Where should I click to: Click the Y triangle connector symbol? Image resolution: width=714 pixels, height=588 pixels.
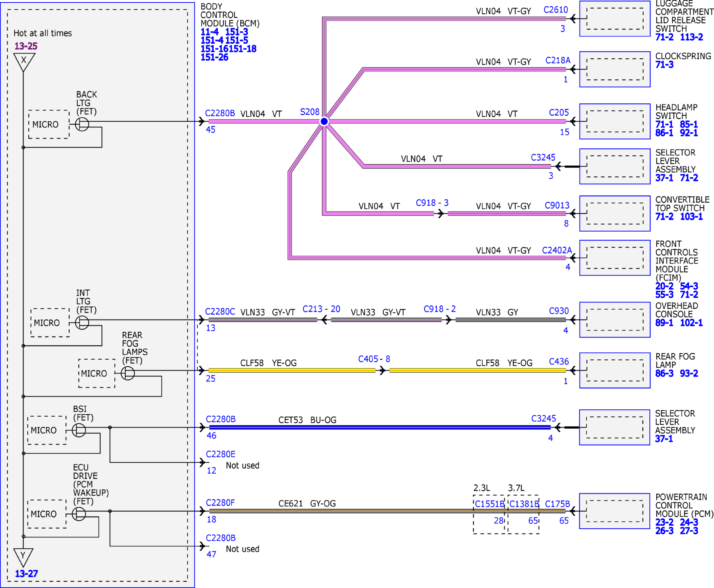pyautogui.click(x=23, y=557)
